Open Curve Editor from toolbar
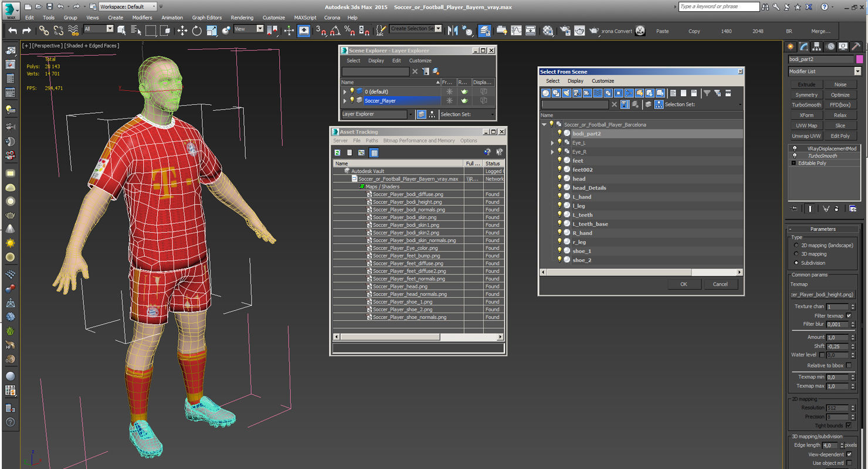 coord(516,30)
